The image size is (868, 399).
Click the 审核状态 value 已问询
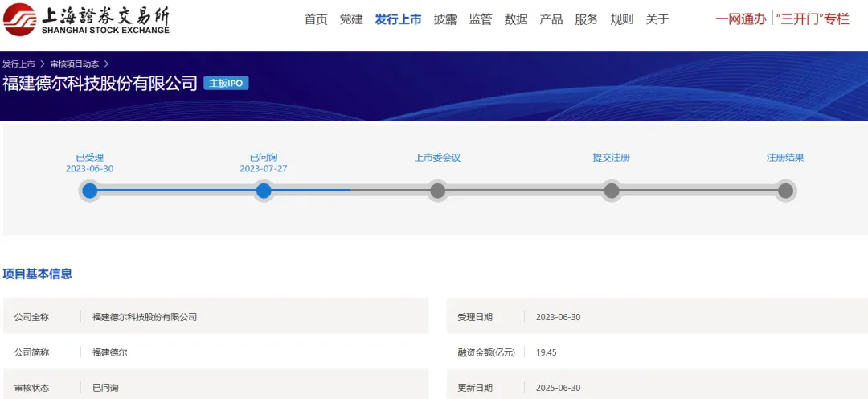point(105,388)
